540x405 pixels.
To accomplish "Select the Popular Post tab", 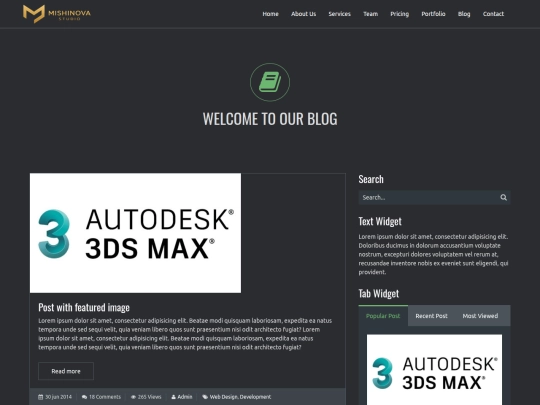I will [x=383, y=315].
